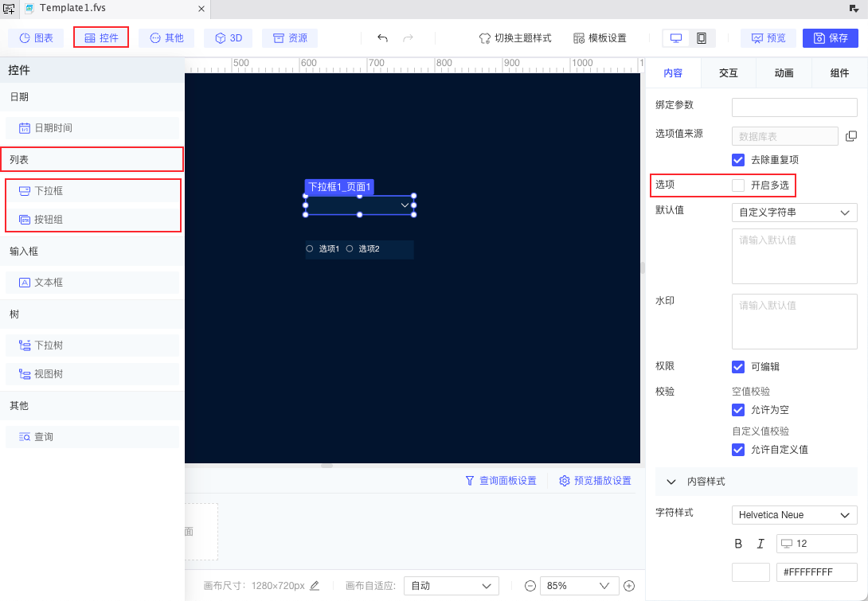Open the tab list arrow at top right

point(854,8)
